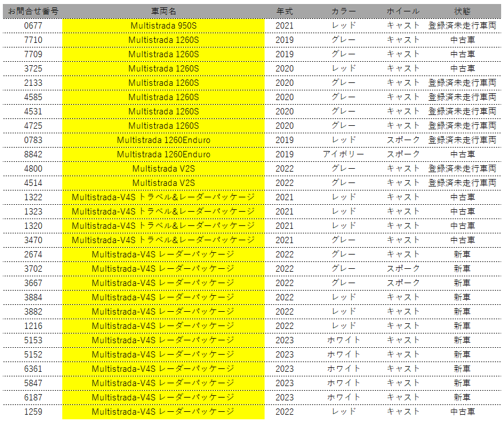This screenshot has width=504, height=421.
Task: Select inquiry number 3725
Action: (33, 69)
